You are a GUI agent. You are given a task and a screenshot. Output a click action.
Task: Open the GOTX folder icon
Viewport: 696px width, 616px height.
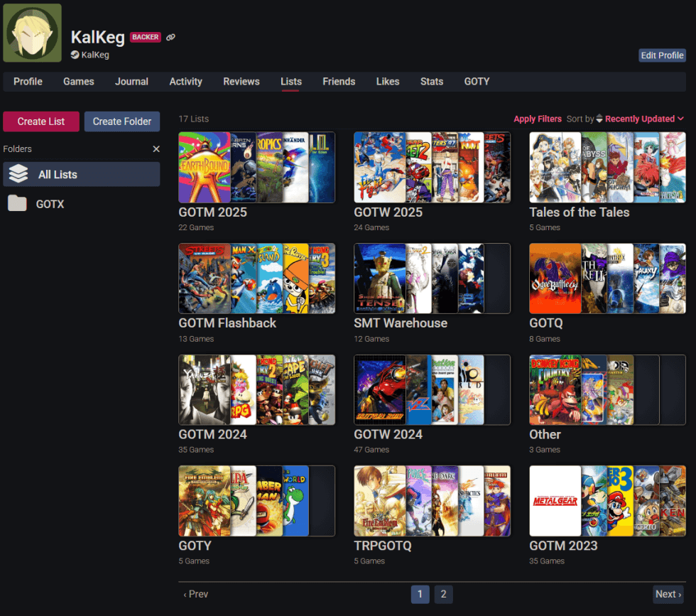[17, 204]
